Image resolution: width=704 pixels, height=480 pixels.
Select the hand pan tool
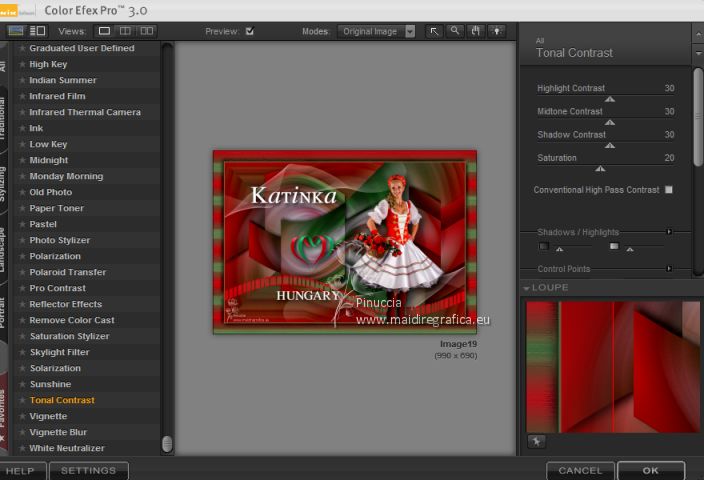(476, 31)
